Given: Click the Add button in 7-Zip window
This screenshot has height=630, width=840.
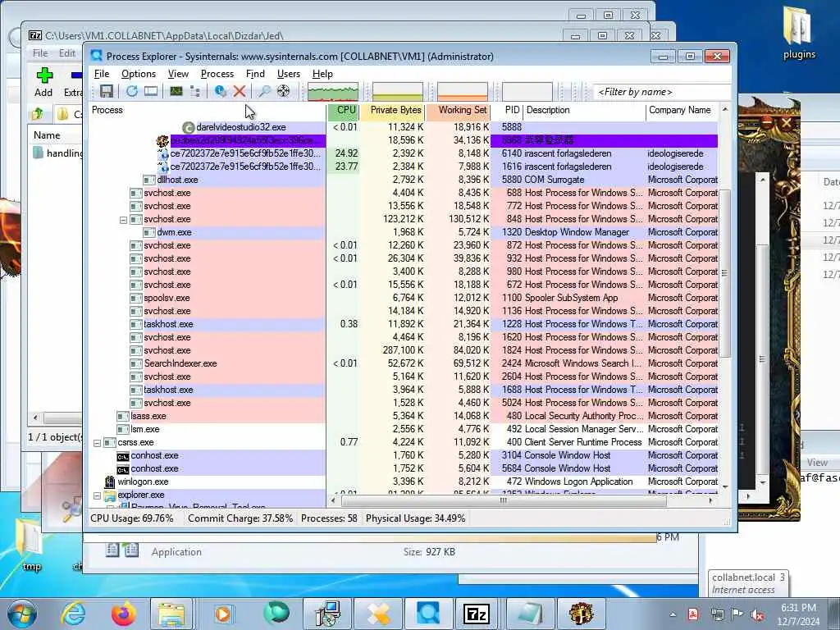Looking at the screenshot, I should click(44, 83).
